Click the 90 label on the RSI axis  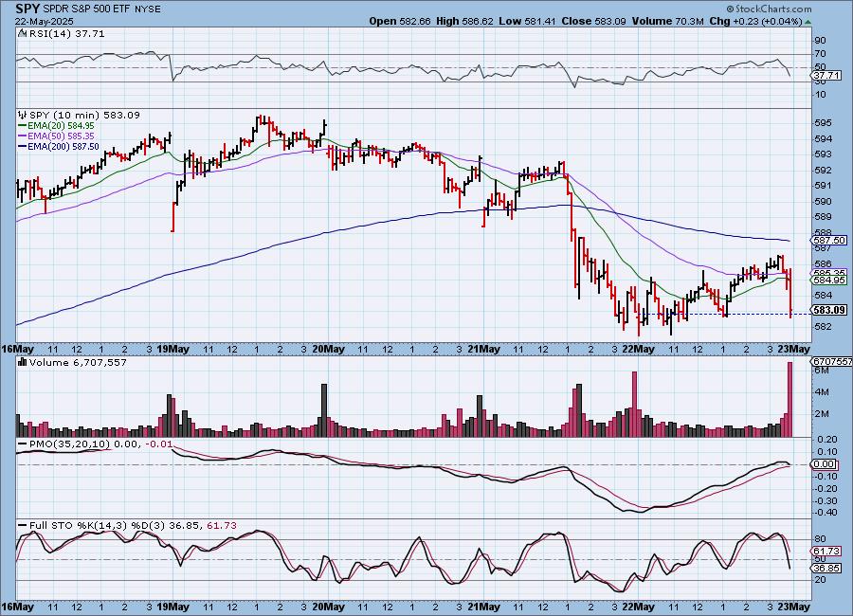click(820, 40)
